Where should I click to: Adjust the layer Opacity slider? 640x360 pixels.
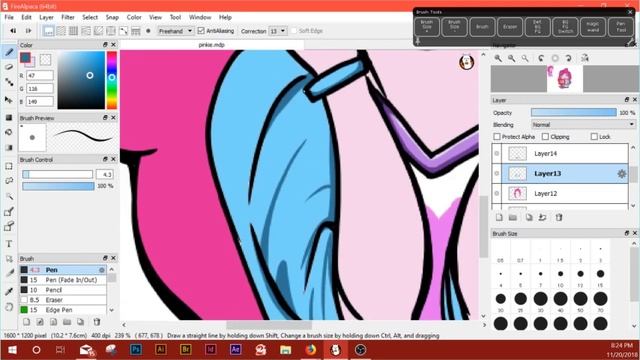tap(573, 112)
